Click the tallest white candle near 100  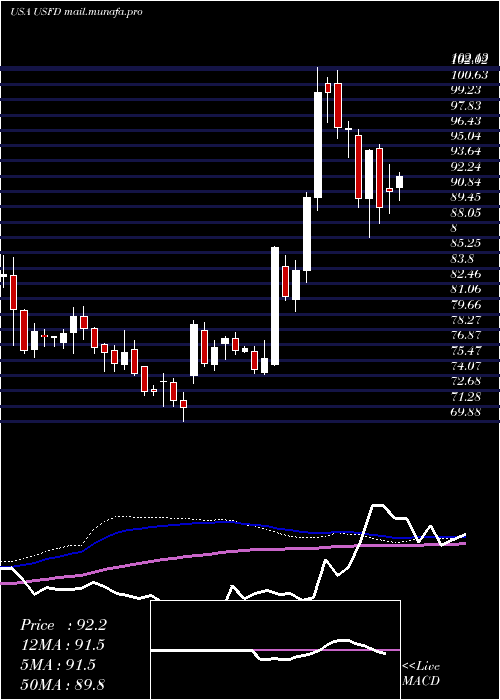(x=318, y=145)
